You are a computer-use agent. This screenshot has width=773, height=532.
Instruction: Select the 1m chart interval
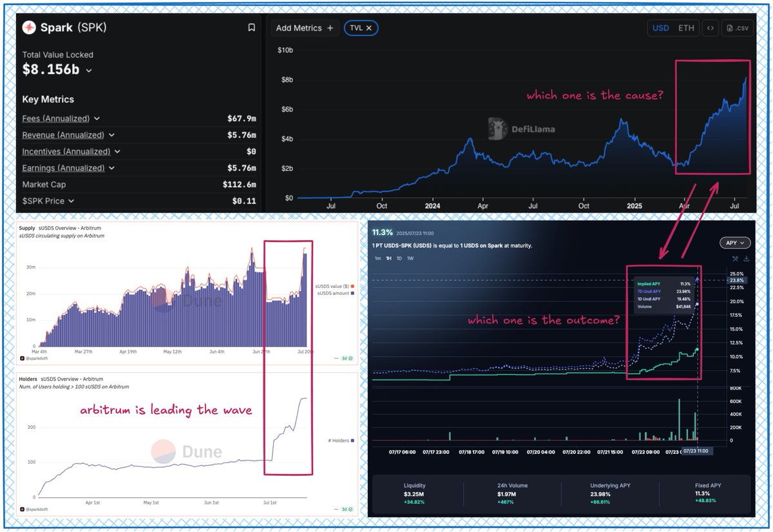tap(378, 258)
